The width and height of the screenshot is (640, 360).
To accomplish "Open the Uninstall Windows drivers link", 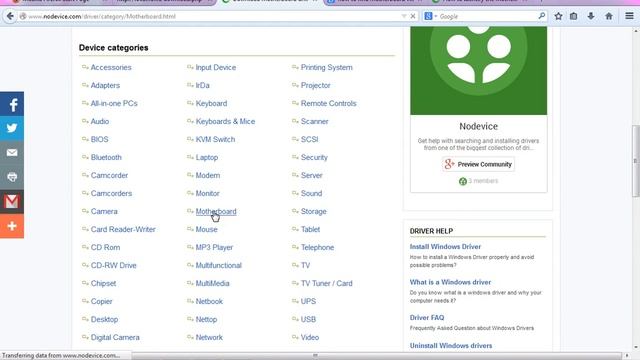I will point(451,346).
